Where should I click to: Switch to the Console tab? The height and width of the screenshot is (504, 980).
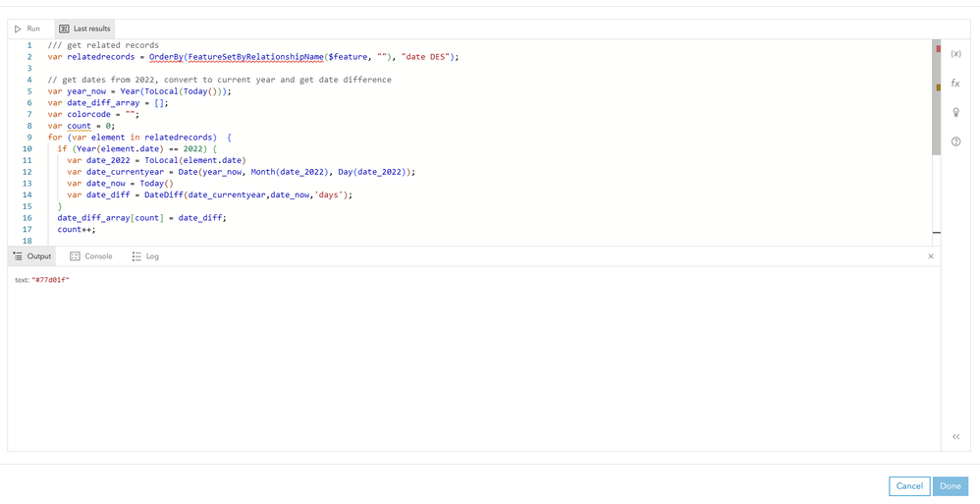click(90, 256)
